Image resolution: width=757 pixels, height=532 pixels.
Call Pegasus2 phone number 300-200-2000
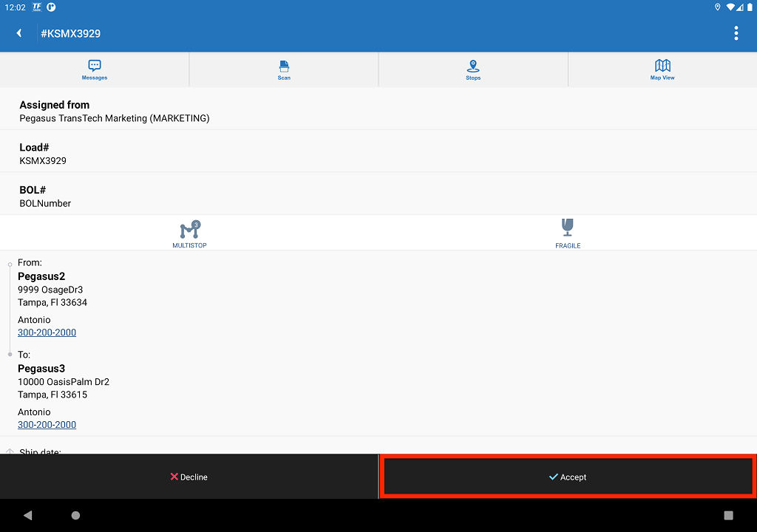click(x=47, y=332)
